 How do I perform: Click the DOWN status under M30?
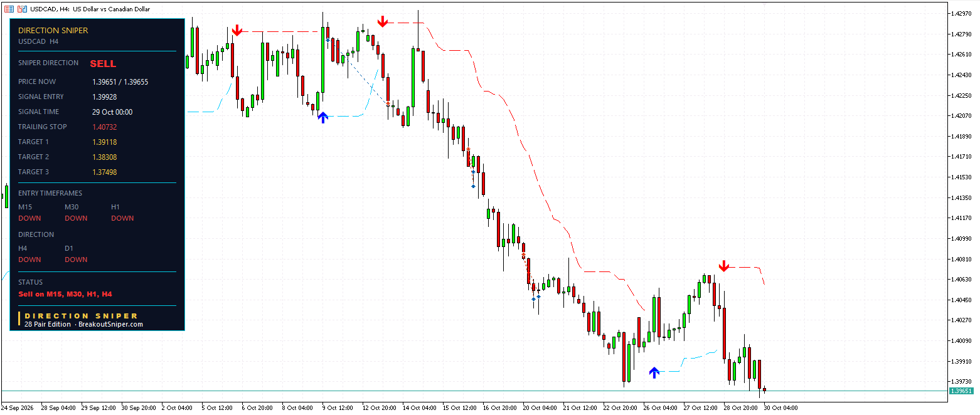(x=76, y=218)
